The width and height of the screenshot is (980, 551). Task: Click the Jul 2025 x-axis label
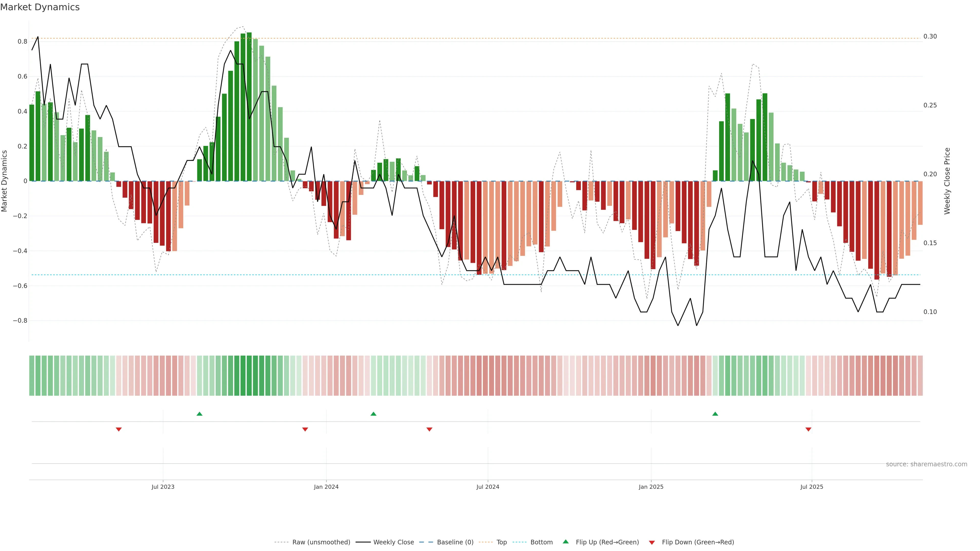[812, 487]
